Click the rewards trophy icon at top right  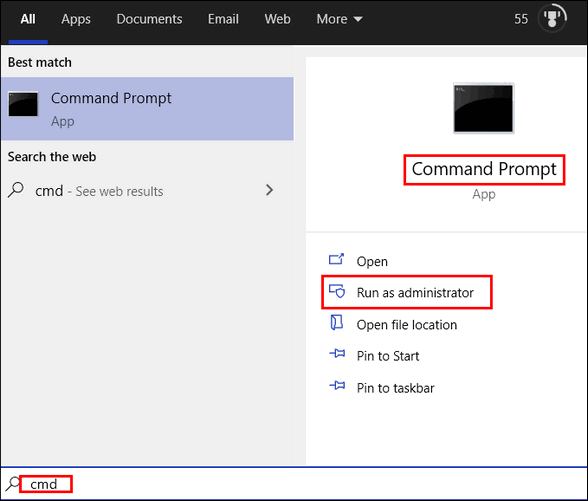pos(552,18)
